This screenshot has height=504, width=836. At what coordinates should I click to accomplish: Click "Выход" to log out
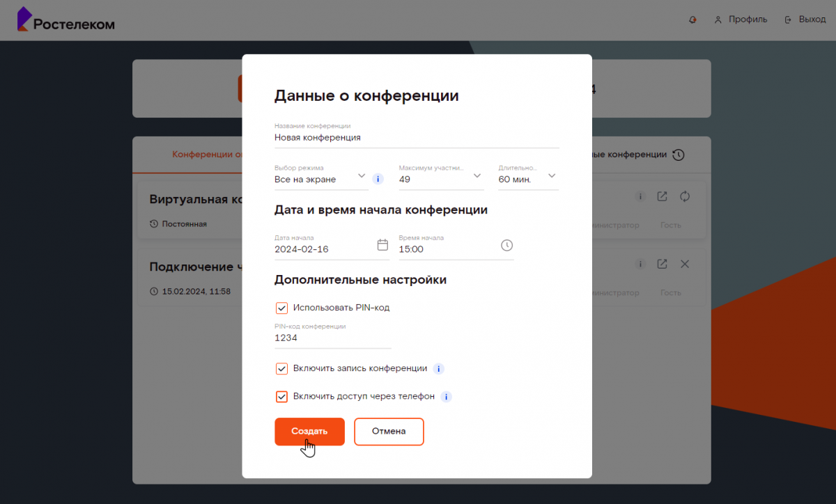805,19
